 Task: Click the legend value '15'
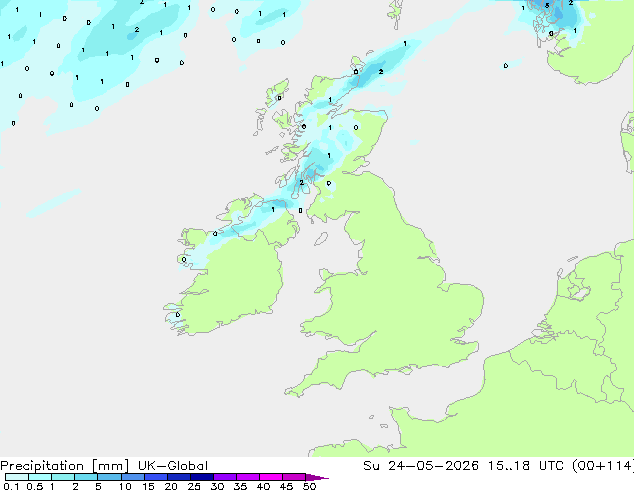click(x=148, y=486)
